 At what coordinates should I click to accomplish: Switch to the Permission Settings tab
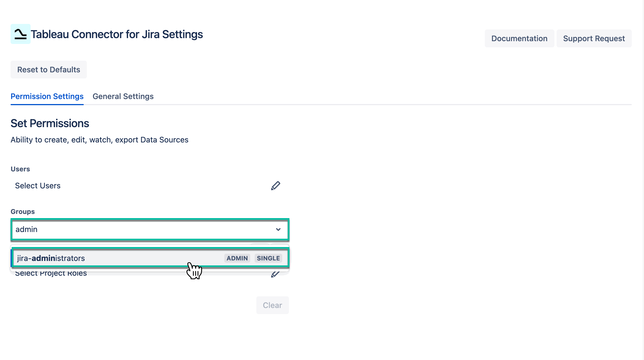47,96
